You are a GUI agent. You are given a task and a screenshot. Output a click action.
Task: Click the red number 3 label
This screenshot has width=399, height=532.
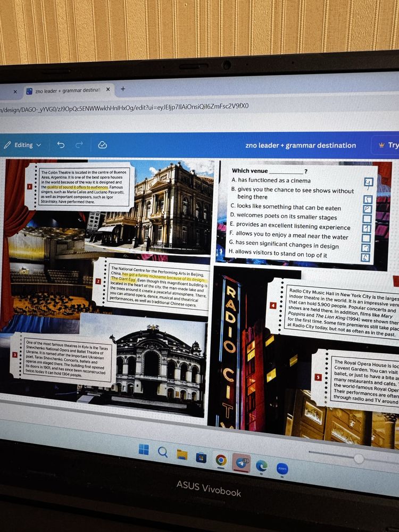click(x=15, y=354)
